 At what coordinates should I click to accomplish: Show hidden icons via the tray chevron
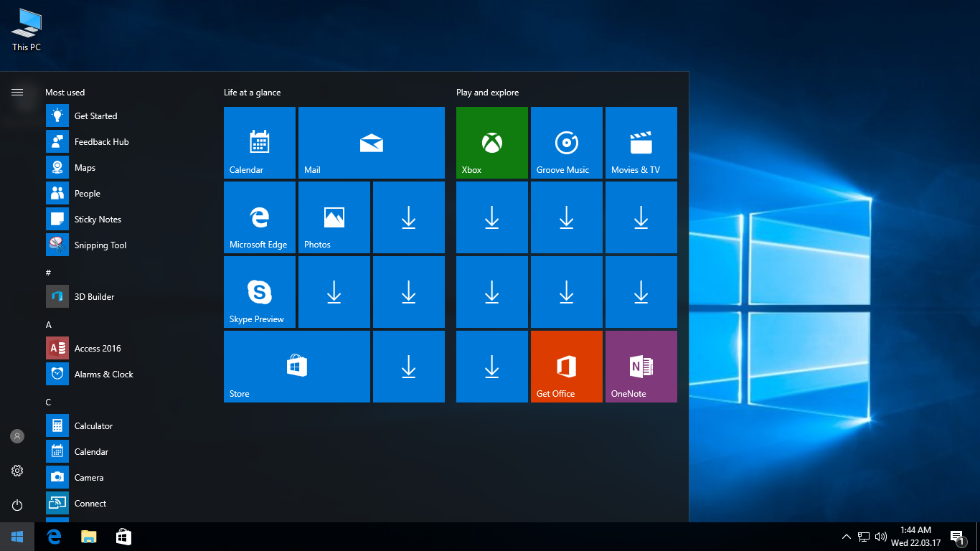point(847,537)
